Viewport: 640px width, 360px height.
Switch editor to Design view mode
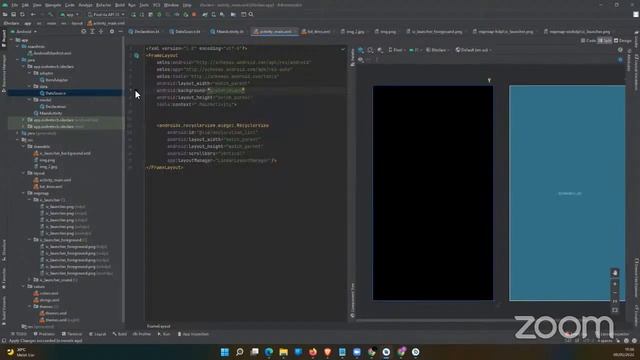(623, 40)
